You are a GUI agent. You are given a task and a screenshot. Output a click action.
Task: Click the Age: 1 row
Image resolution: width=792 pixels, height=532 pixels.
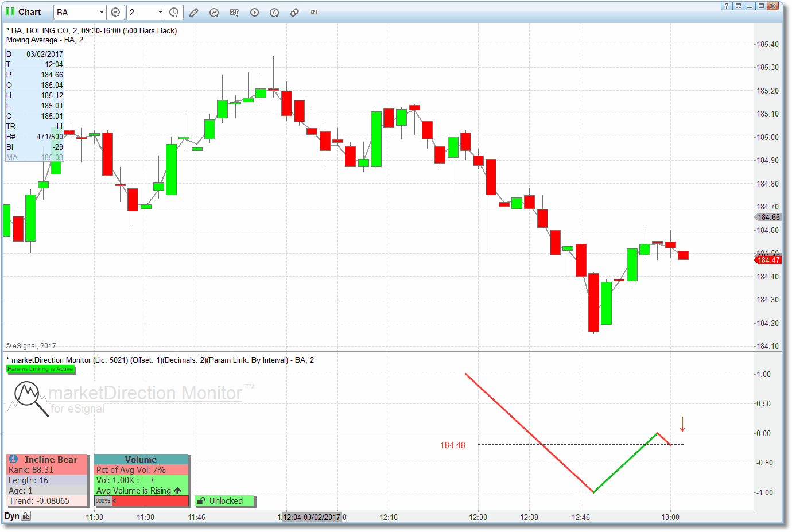point(47,491)
